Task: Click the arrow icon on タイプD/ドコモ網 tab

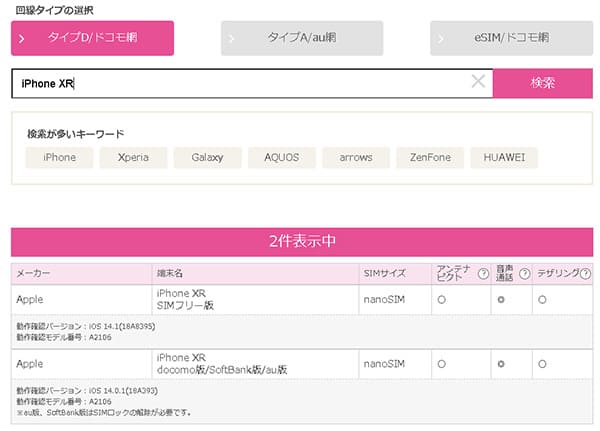Action: [22, 39]
